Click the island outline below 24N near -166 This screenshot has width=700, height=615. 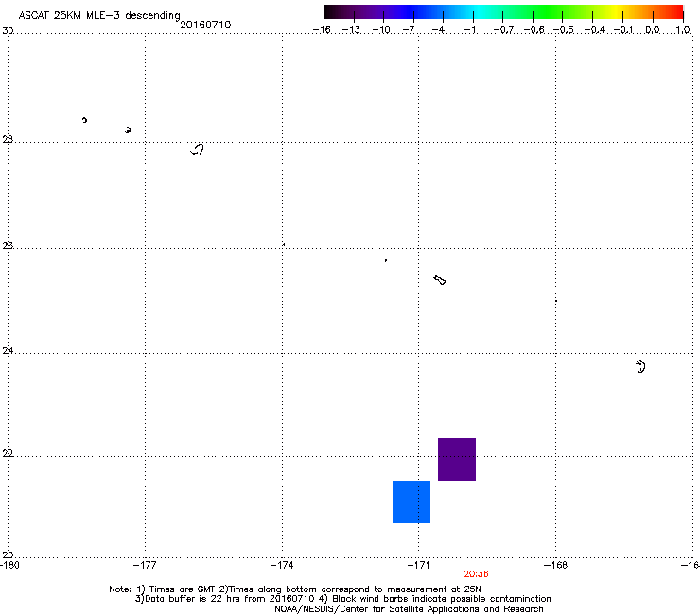click(x=640, y=366)
